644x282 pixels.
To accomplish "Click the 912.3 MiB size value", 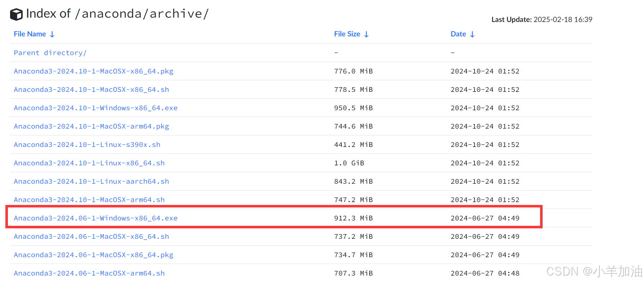I will [x=353, y=218].
